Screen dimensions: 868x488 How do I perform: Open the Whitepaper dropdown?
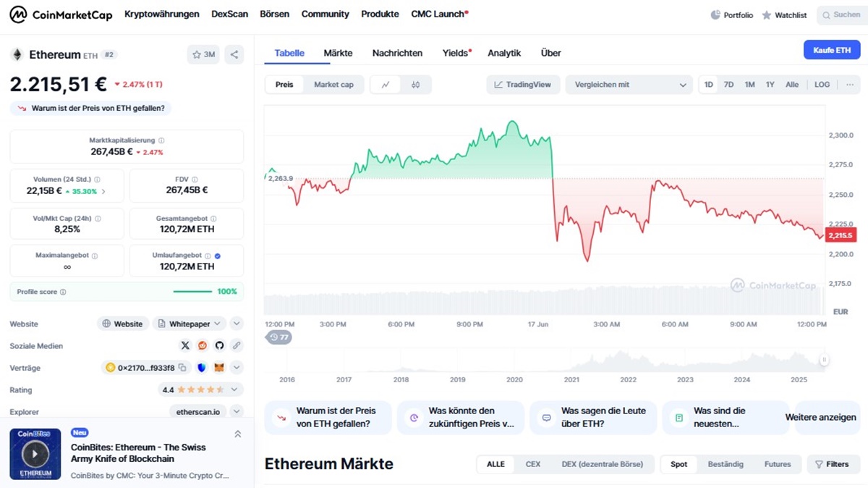click(189, 324)
